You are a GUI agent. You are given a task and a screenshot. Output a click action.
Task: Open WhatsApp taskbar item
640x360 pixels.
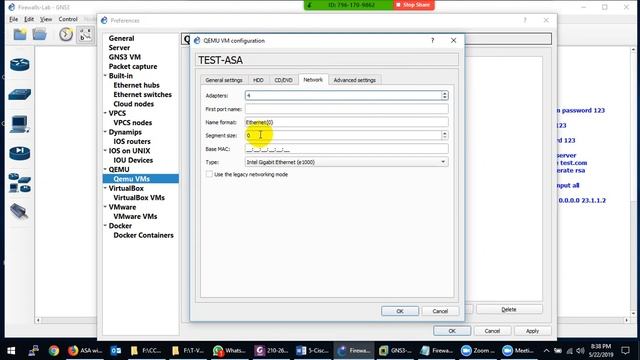click(229, 351)
